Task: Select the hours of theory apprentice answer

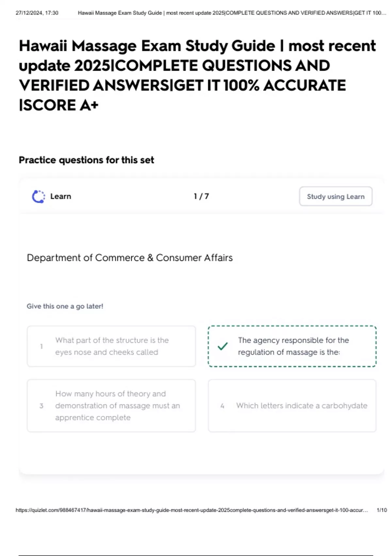Action: (x=111, y=406)
